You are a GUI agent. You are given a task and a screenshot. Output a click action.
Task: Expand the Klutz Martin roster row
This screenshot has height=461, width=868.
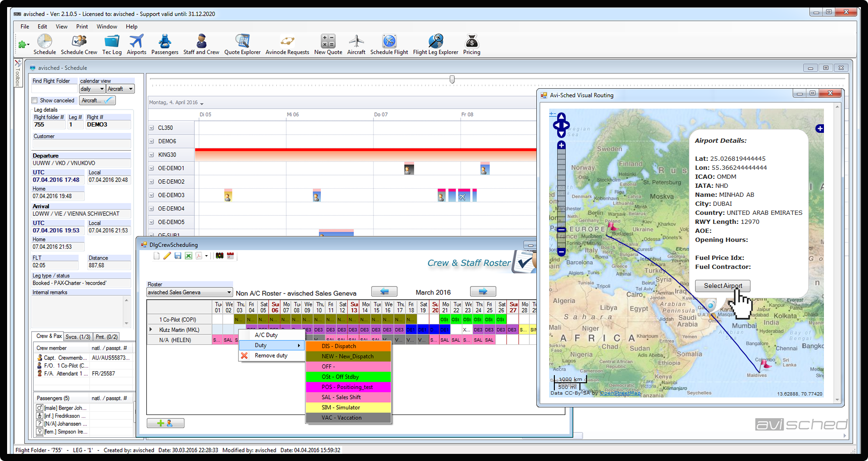coord(151,330)
